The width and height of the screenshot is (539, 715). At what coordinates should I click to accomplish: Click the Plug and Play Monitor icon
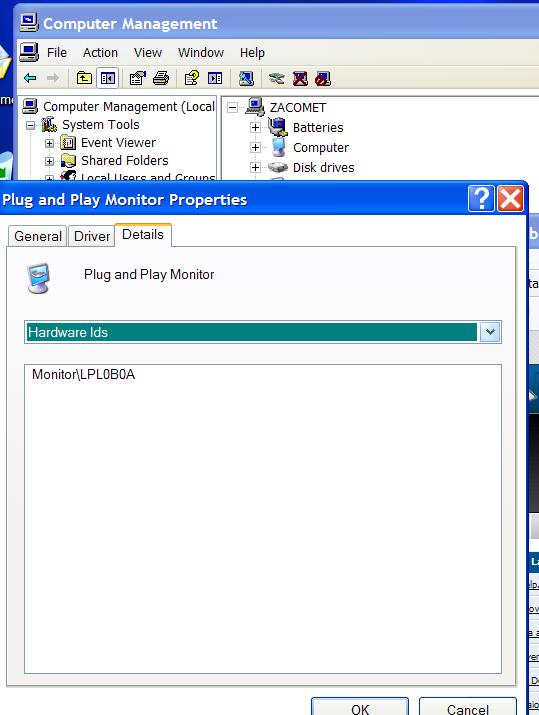point(38,278)
